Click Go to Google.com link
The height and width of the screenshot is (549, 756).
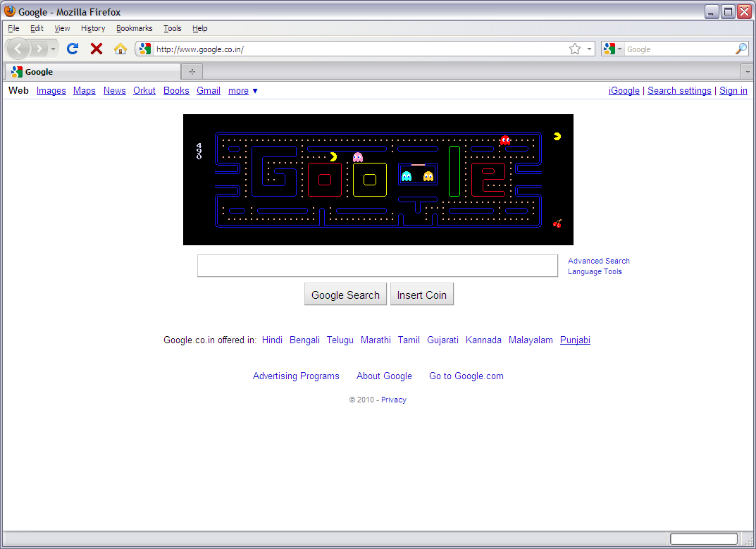(x=466, y=376)
